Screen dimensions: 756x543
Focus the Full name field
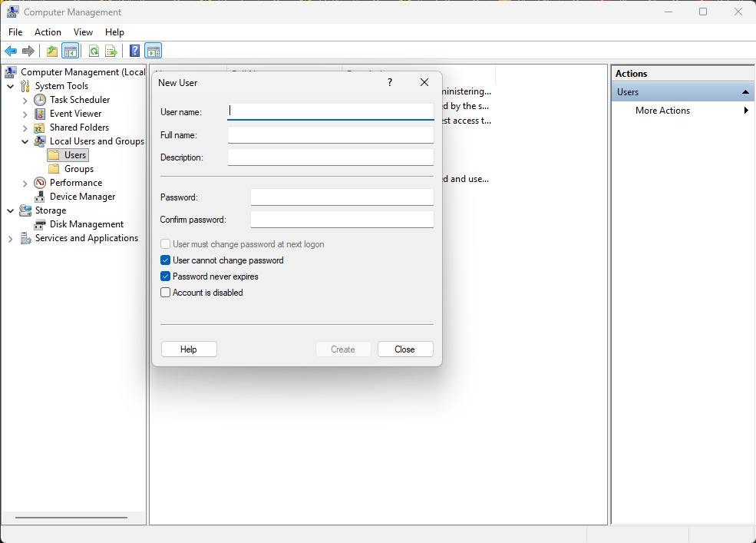[331, 134]
